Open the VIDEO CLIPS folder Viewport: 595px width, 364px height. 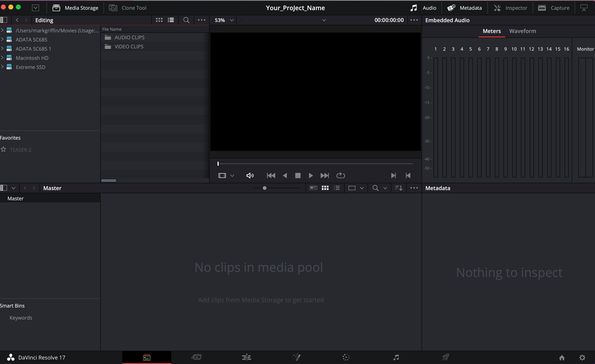129,46
